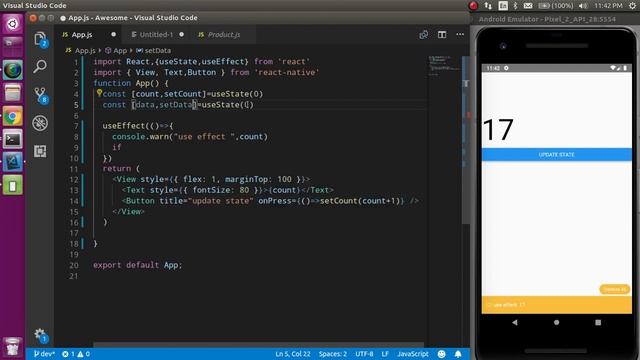
Task: Switch to the Product.js tab
Action: tap(224, 35)
